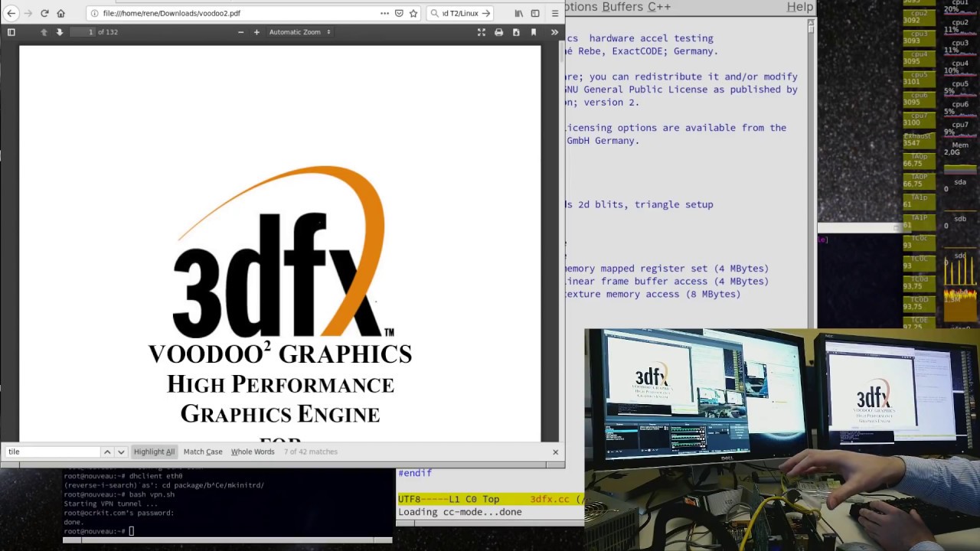980x551 pixels.
Task: Click the T2/Linux search box
Action: point(459,13)
